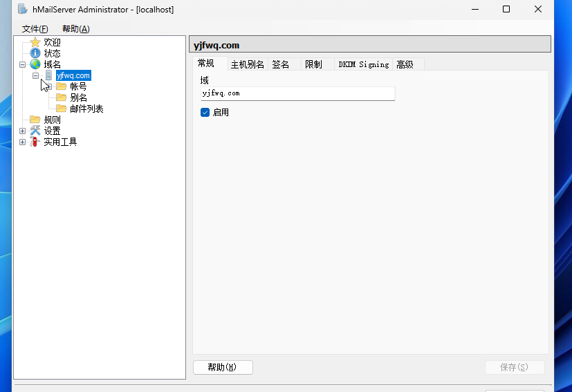Image resolution: width=572 pixels, height=392 pixels.
Task: Select the 实用工具 tree item
Action: pyautogui.click(x=60, y=142)
